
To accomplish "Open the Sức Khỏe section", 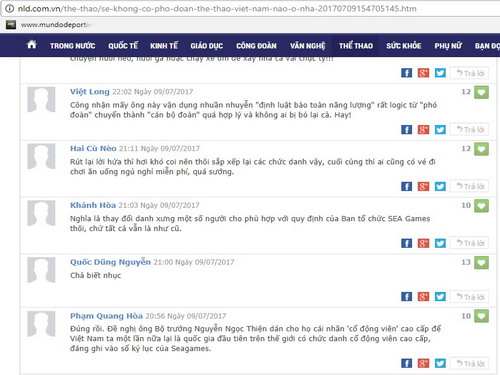I will click(x=404, y=46).
